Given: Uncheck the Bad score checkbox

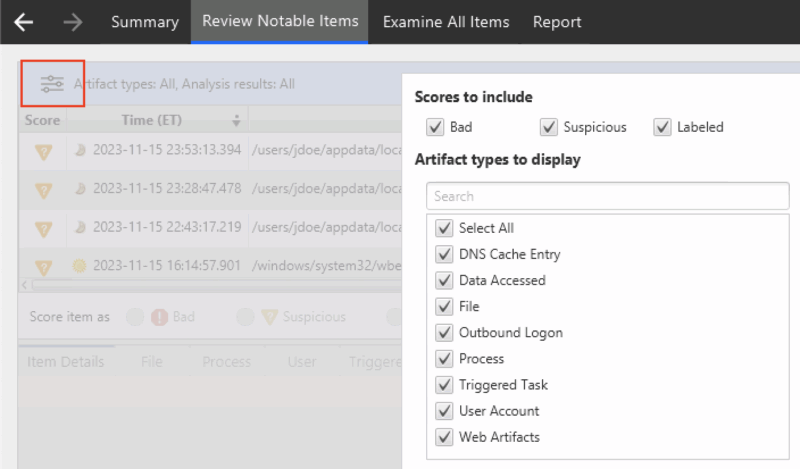Looking at the screenshot, I should [435, 127].
